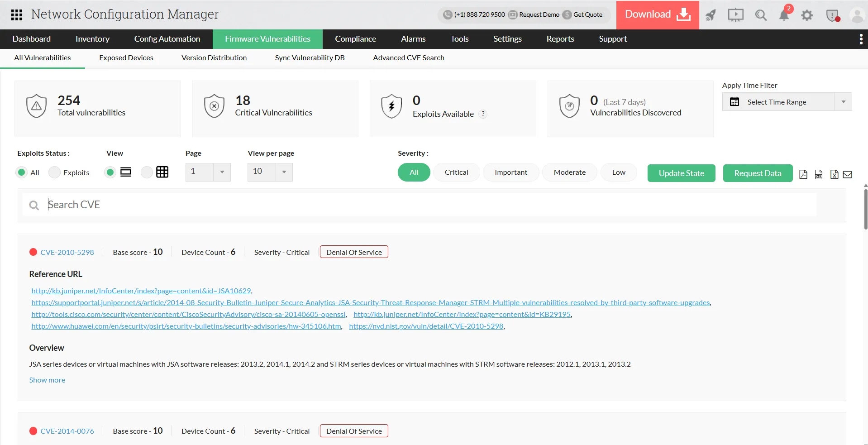This screenshot has height=445, width=868.
Task: Click the Vulnerabilities Discovered shield icon
Action: (x=570, y=106)
